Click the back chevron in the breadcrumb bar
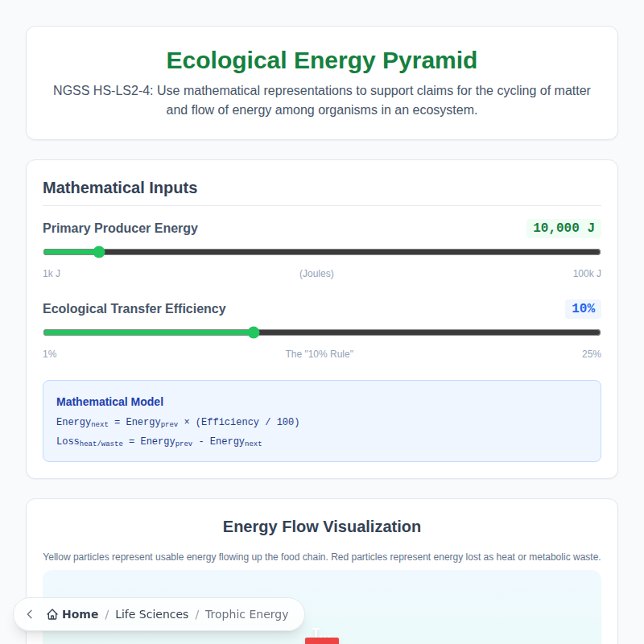Viewport: 644px width, 644px height. click(x=29, y=614)
